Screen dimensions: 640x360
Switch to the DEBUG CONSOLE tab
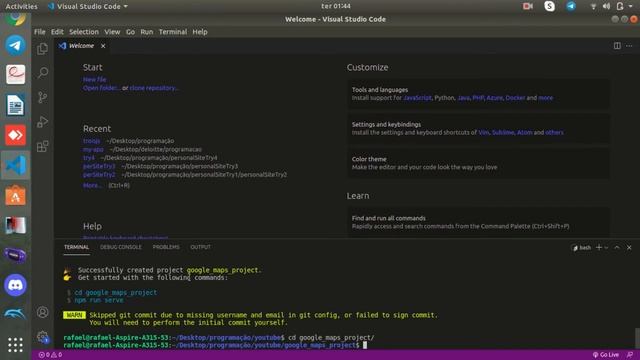coord(121,247)
